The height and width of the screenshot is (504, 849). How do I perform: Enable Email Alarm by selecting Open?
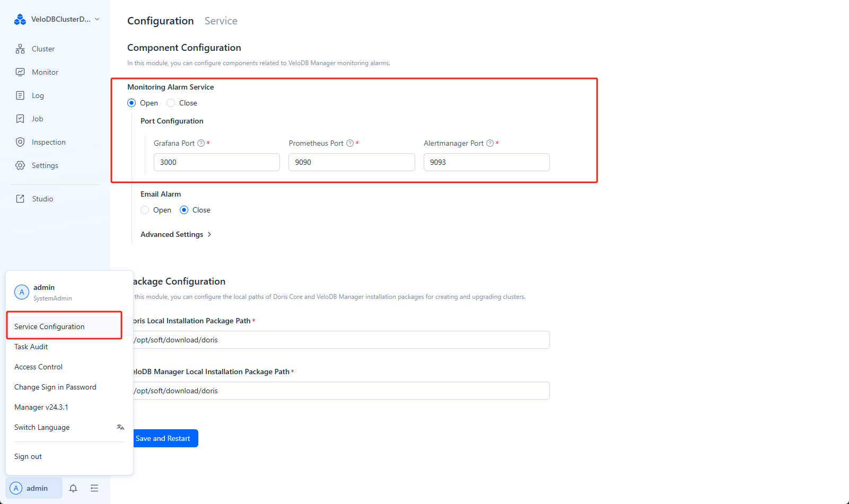tap(145, 210)
